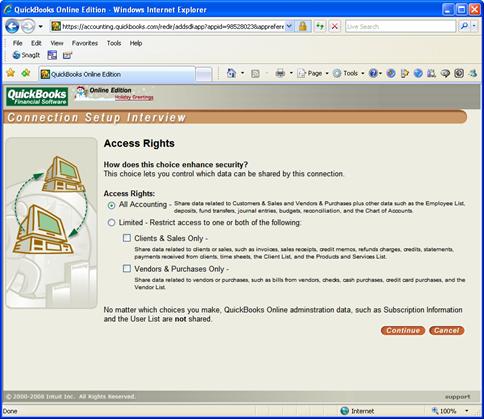Click the SnagIt window capture icon
This screenshot has height=419, width=484.
click(52, 55)
